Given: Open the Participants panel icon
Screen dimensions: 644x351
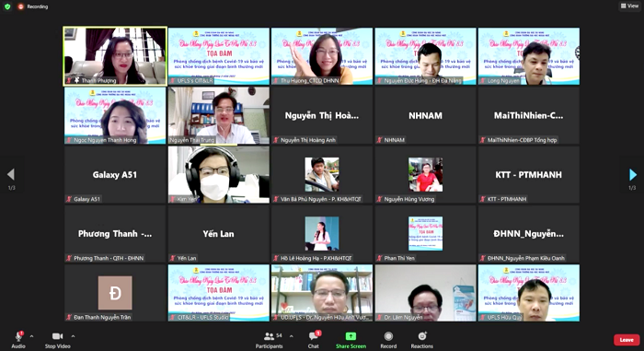Looking at the screenshot, I should 269,336.
